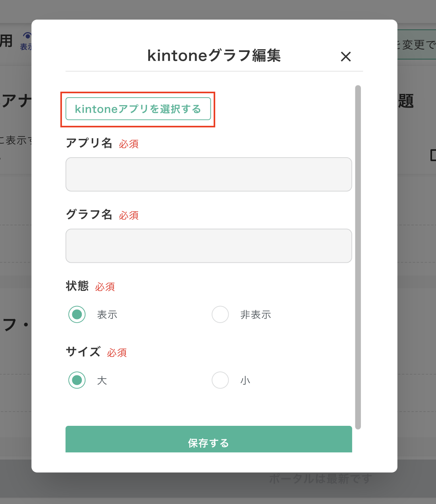
Task: Open the kintoneアプリを選択する app selection button
Action: pyautogui.click(x=138, y=109)
